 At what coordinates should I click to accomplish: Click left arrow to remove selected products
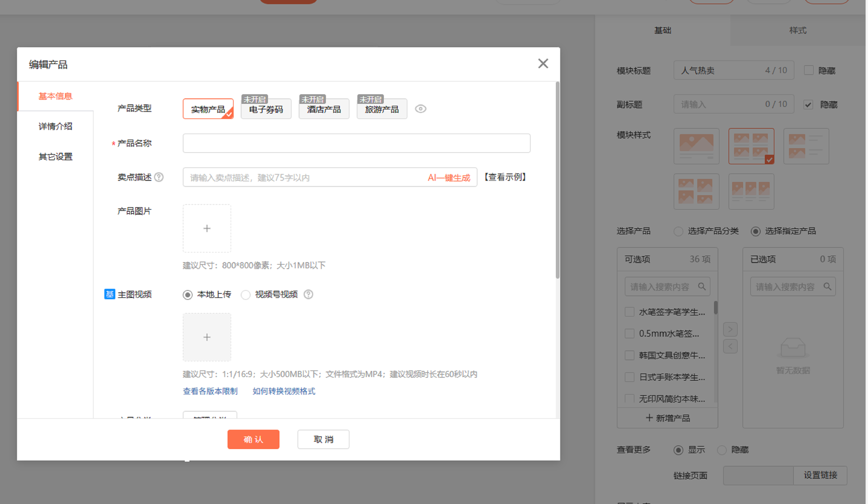pyautogui.click(x=730, y=347)
